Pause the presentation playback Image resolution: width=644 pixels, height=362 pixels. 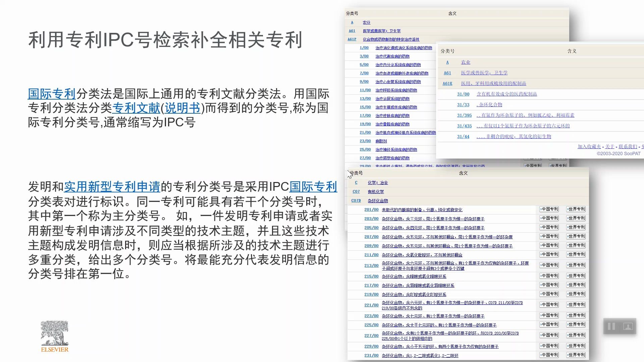[x=611, y=326]
